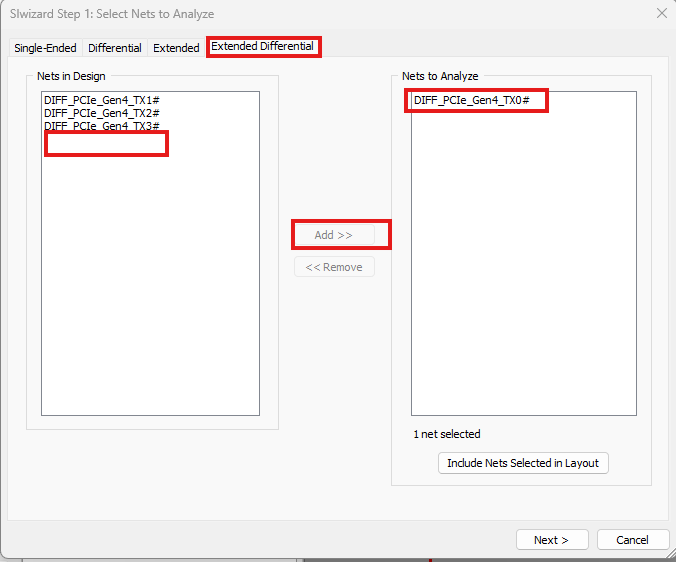
Task: Open the Differential tab
Action: [115, 48]
